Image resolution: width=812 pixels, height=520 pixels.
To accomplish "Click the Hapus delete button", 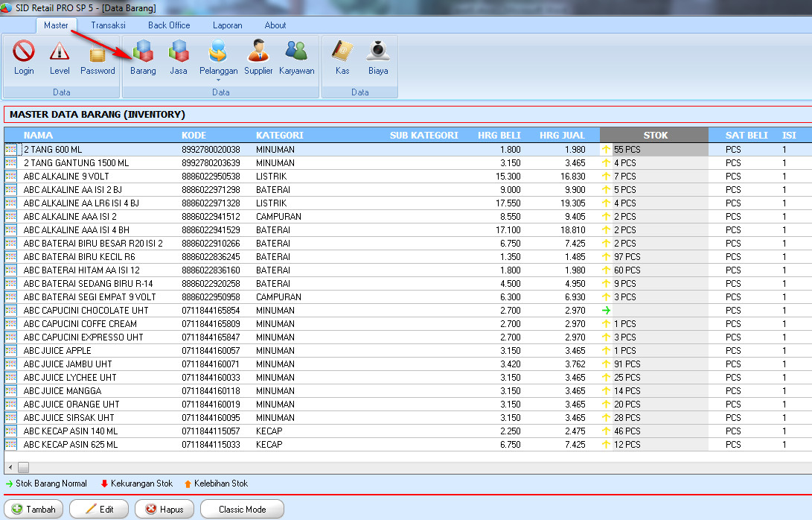I will pos(164,510).
